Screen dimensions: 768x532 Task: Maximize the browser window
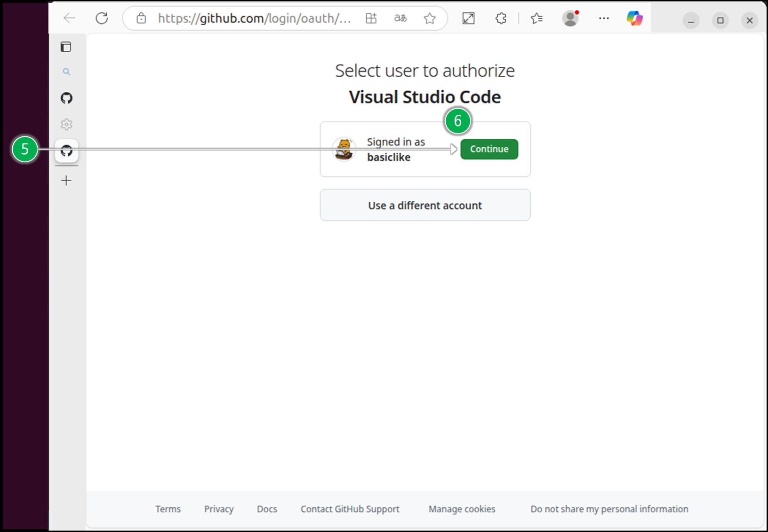(720, 20)
